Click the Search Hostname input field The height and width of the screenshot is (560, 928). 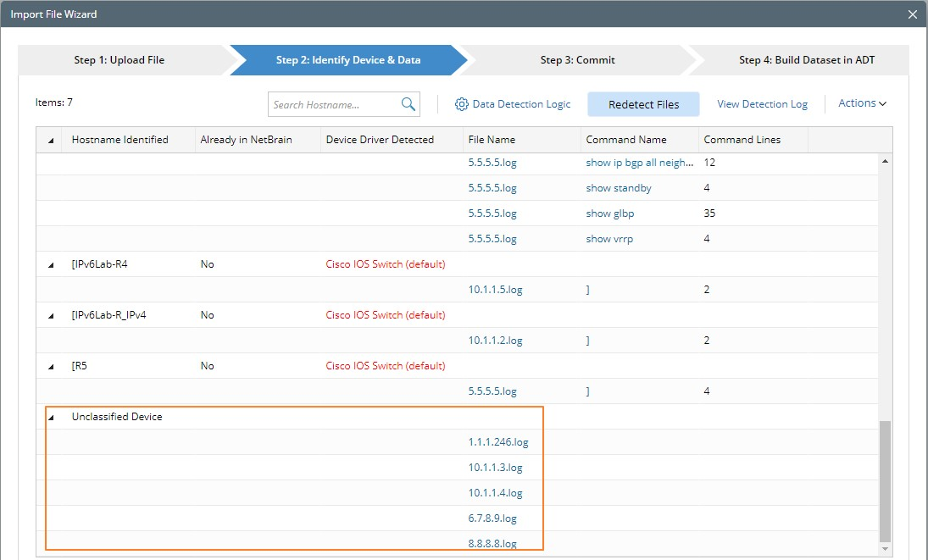coord(334,105)
